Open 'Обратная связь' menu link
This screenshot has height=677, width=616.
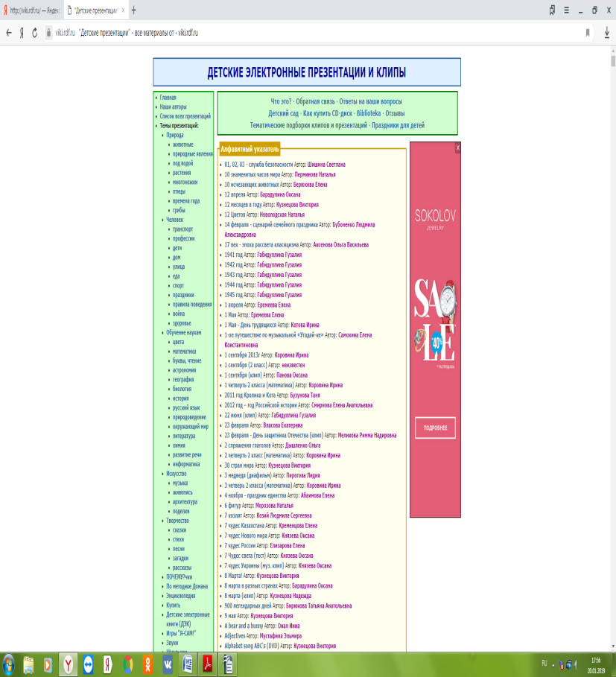[x=315, y=101]
